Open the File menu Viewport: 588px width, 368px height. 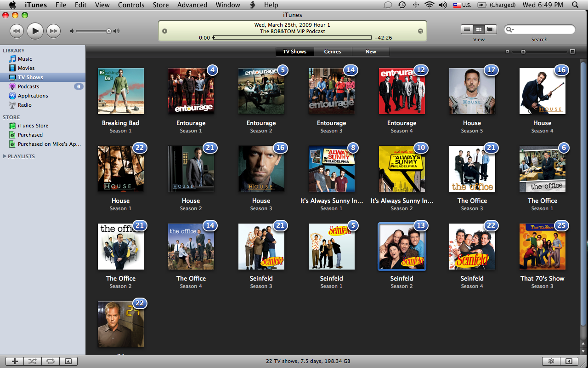pos(61,5)
